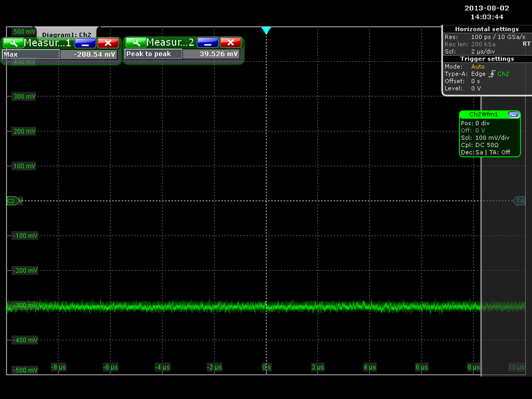Minimize the Ch2Wfm1 signal box
This screenshot has height=399, width=532.
coord(513,114)
